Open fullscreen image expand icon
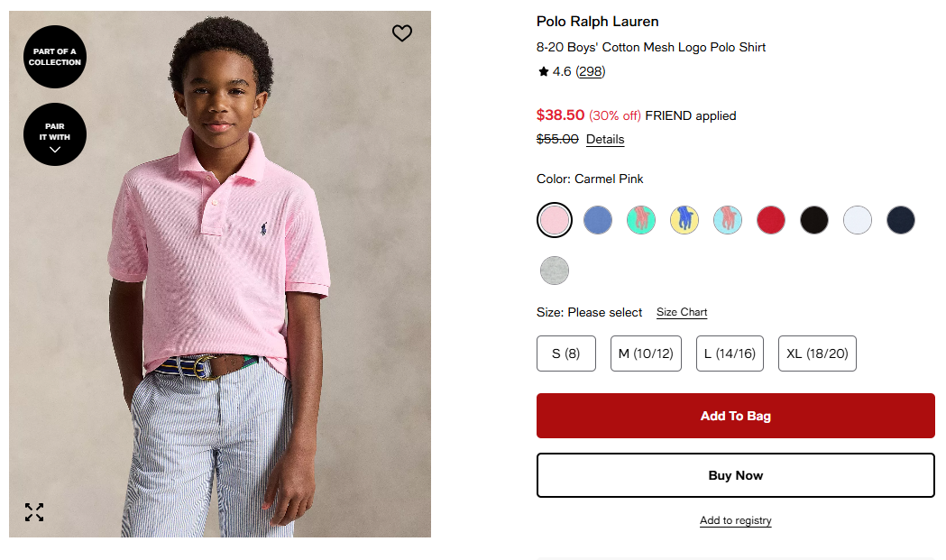The width and height of the screenshot is (946, 560). point(34,512)
